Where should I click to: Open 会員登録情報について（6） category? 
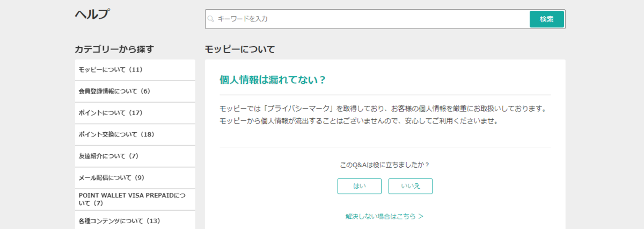pos(135,91)
